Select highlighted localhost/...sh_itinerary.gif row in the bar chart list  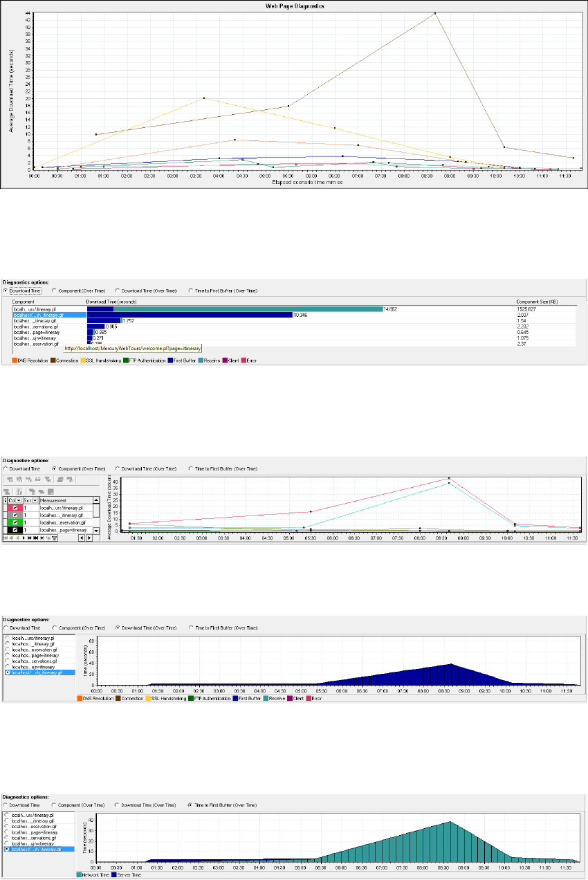(48, 315)
